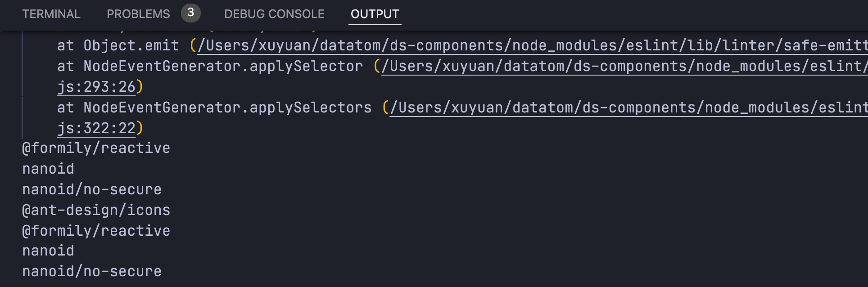868x287 pixels.
Task: Click the @formily/reactive line below js:322:22
Action: [x=96, y=148]
